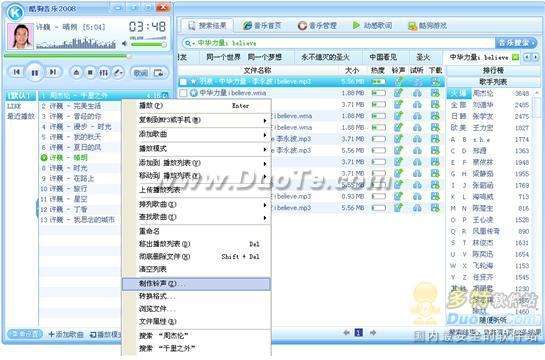Click the album artist thumbnail
This screenshot has width=545, height=360.
coord(20,36)
